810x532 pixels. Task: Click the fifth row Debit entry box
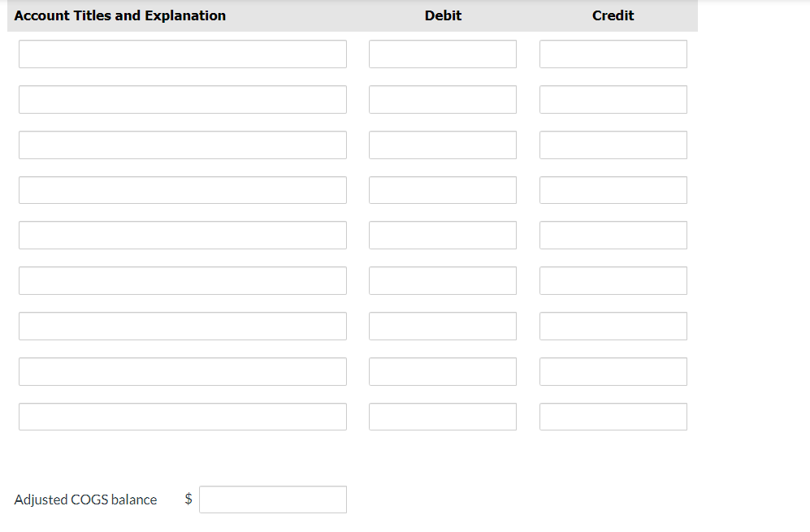[x=443, y=235]
